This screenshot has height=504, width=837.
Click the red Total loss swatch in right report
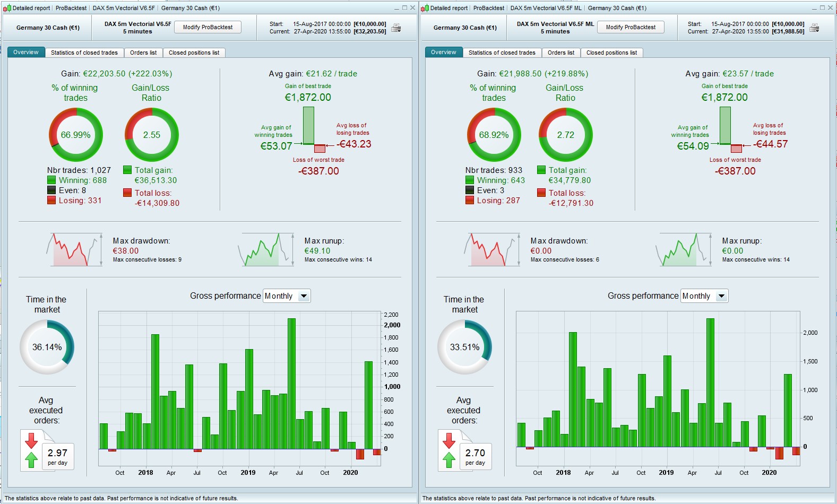click(x=541, y=193)
